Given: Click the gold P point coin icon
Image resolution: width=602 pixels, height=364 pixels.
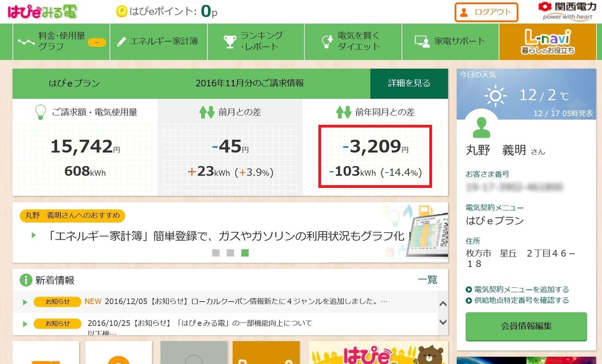Looking at the screenshot, I should [121, 11].
